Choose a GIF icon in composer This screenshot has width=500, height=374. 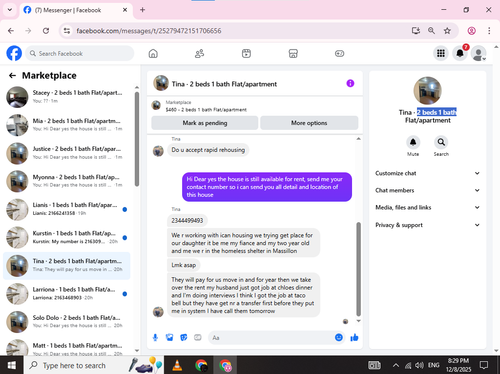(198, 338)
